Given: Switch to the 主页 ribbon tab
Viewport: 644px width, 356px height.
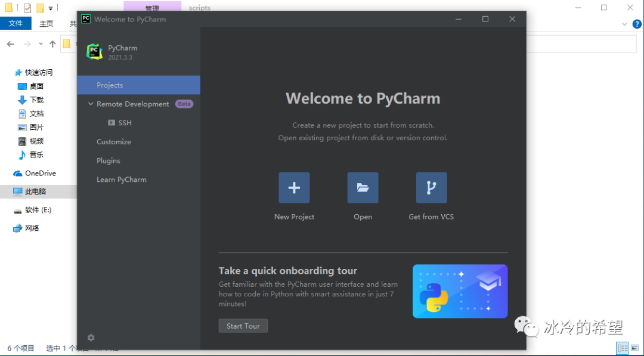Looking at the screenshot, I should [x=46, y=23].
